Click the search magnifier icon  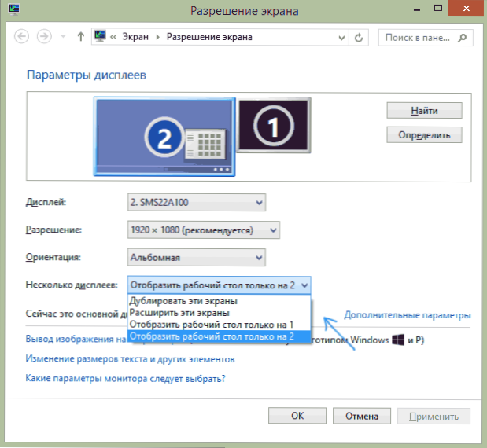tap(462, 38)
